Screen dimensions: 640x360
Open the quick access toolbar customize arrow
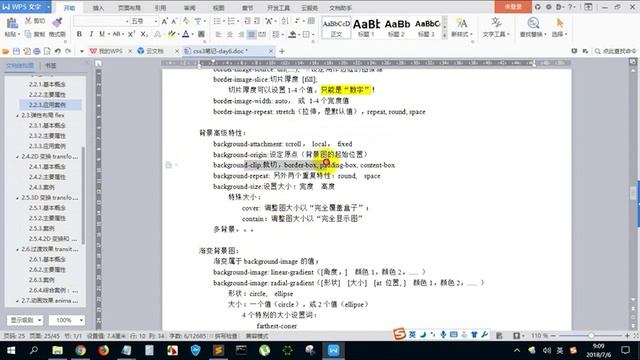click(81, 51)
